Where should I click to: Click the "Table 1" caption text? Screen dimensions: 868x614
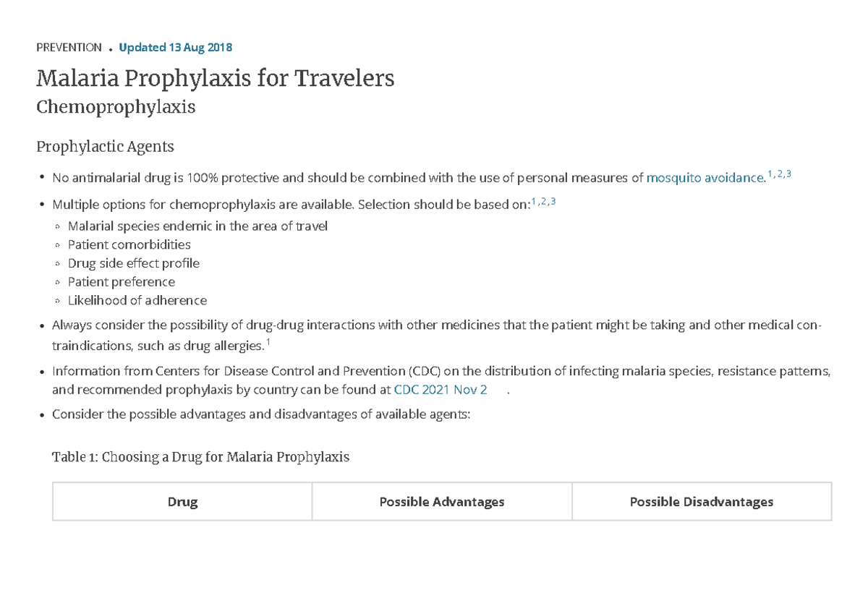coord(200,457)
